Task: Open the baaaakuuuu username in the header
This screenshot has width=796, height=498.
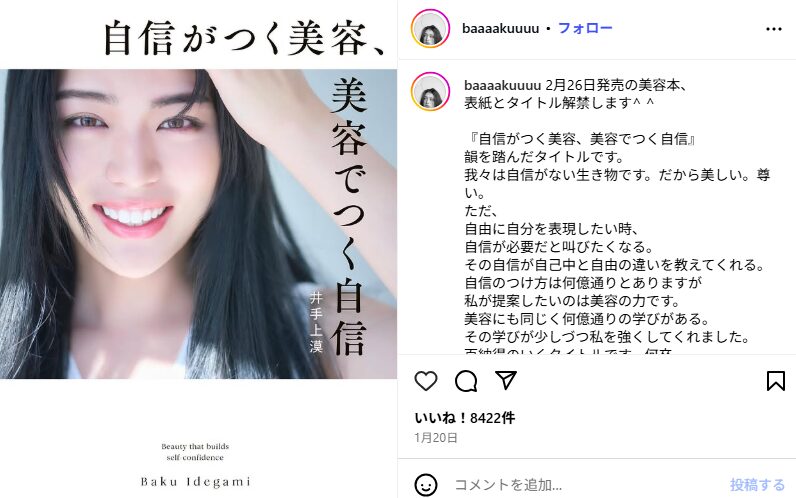Action: 500,28
